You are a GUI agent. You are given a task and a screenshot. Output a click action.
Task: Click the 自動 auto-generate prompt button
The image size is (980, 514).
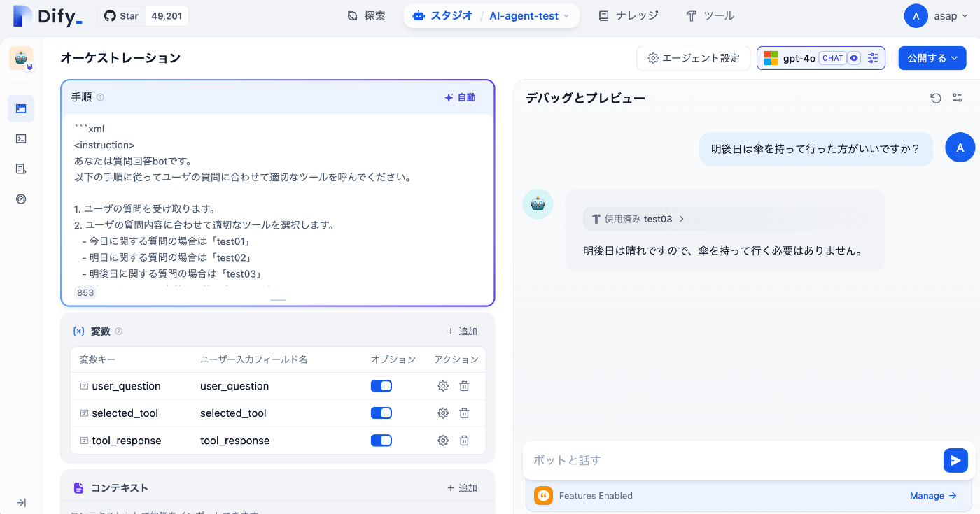pyautogui.click(x=460, y=97)
